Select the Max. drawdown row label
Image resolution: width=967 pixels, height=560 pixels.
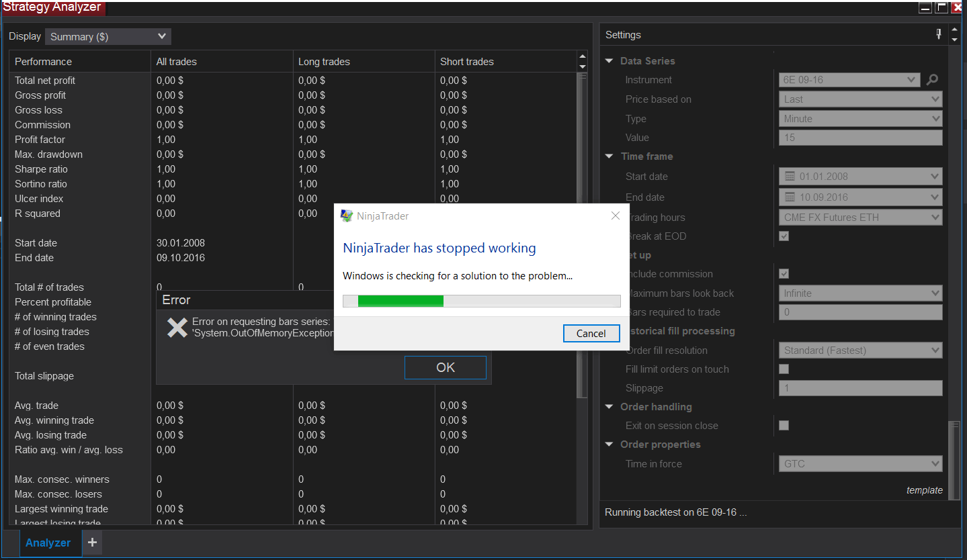pyautogui.click(x=48, y=154)
